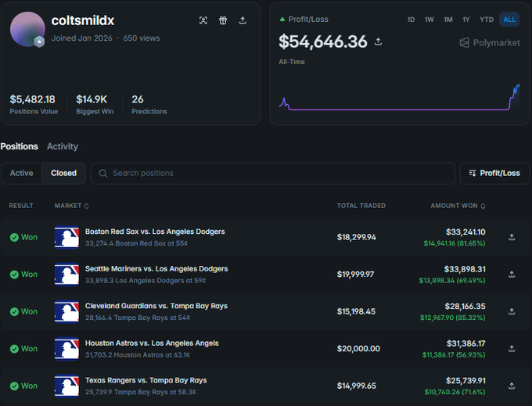Share the Seattle Mariners vs. Dodgers position
The width and height of the screenshot is (532, 406).
[512, 275]
